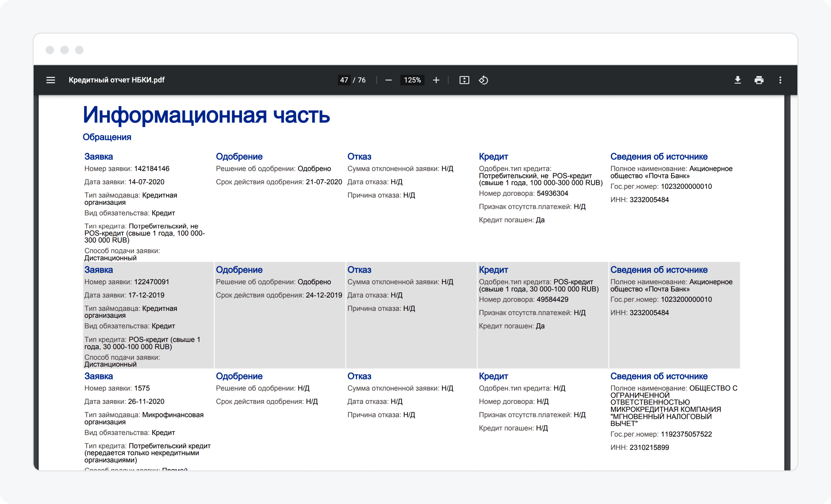The width and height of the screenshot is (831, 504).
Task: Click first entry's Кредит погашен: Да
Action: pos(512,220)
